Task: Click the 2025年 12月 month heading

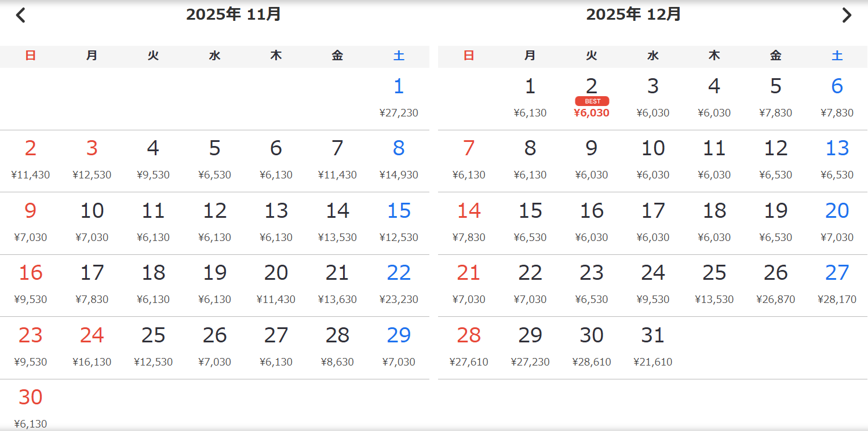Action: click(x=633, y=14)
